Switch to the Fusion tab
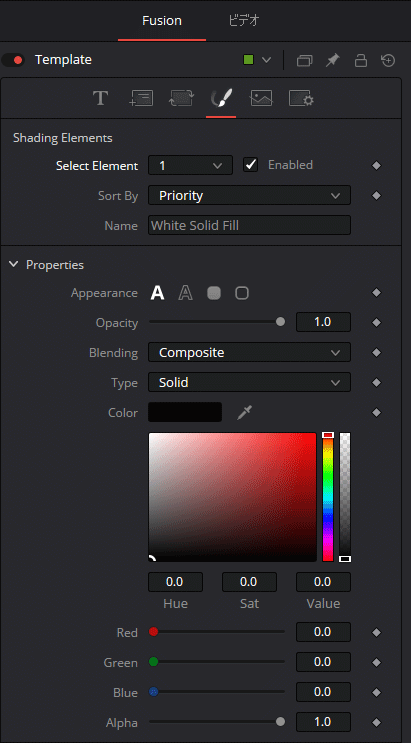The height and width of the screenshot is (743, 411). coord(162,21)
